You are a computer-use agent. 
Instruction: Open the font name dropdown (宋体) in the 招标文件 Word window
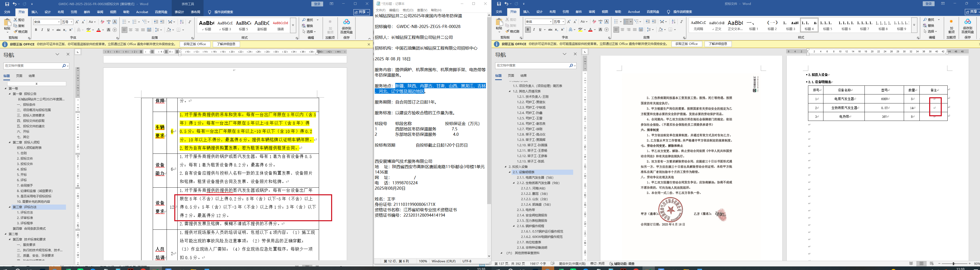tap(59, 22)
